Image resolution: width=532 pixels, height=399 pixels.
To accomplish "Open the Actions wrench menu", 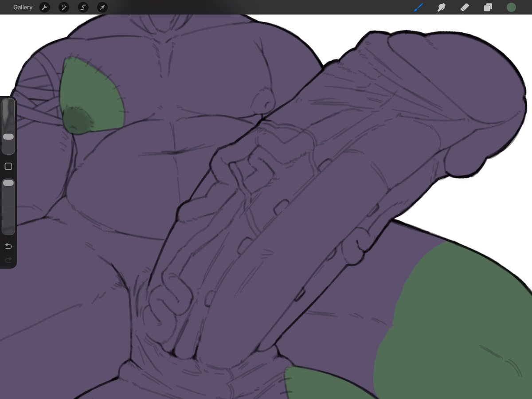I will tap(44, 7).
